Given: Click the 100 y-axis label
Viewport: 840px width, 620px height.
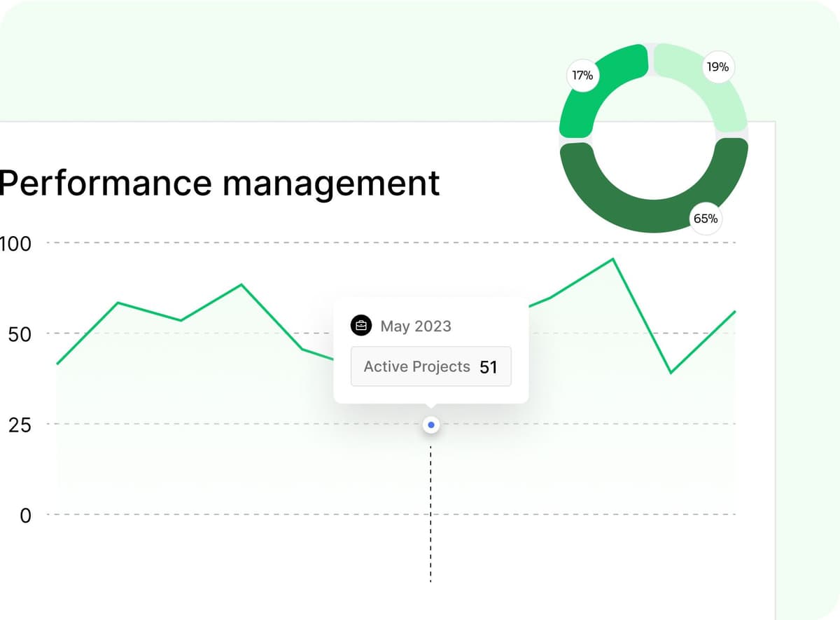Looking at the screenshot, I should pyautogui.click(x=15, y=244).
